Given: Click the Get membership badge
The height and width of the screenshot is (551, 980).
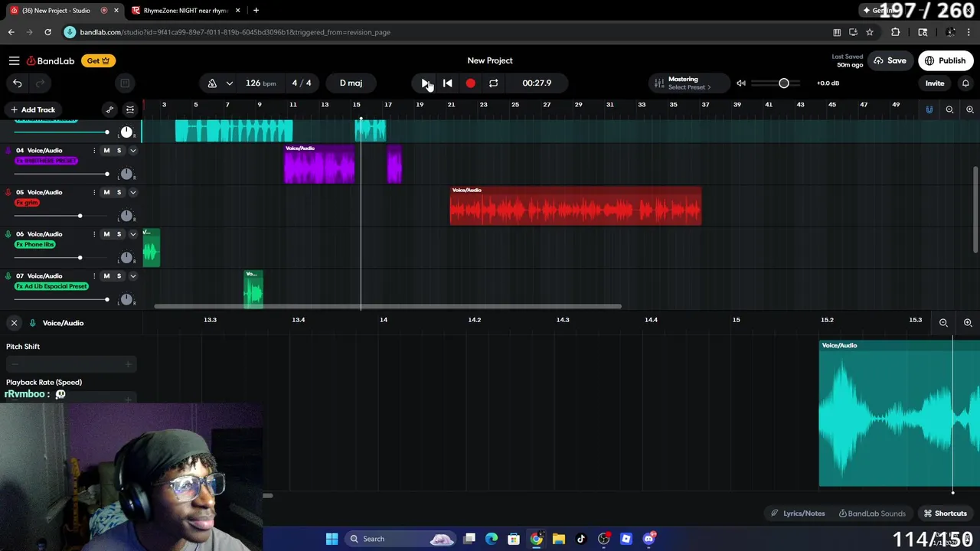Looking at the screenshot, I should point(98,60).
